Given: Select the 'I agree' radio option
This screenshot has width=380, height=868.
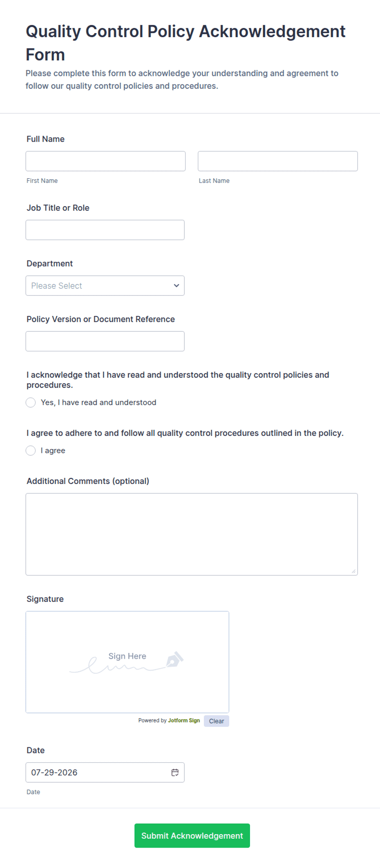Looking at the screenshot, I should click(x=31, y=451).
